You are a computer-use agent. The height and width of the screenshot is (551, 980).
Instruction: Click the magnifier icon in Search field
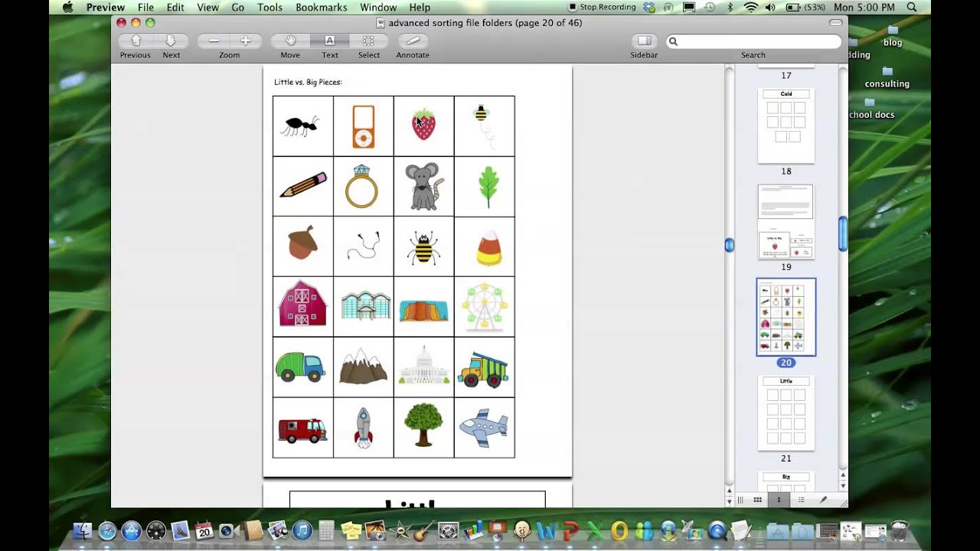pyautogui.click(x=673, y=41)
